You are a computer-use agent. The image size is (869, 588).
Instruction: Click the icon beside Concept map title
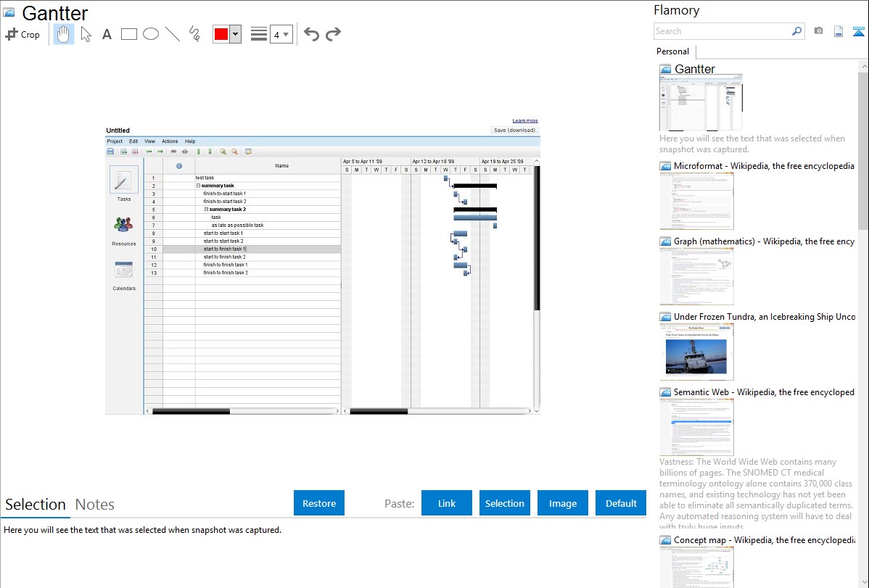[665, 539]
